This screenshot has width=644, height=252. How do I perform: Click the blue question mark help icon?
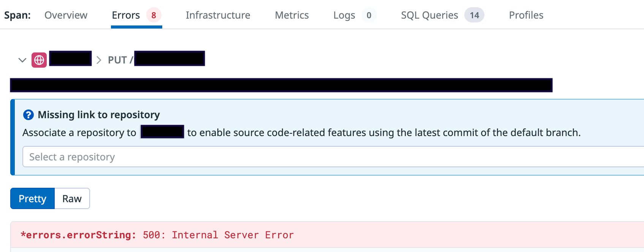(x=28, y=115)
